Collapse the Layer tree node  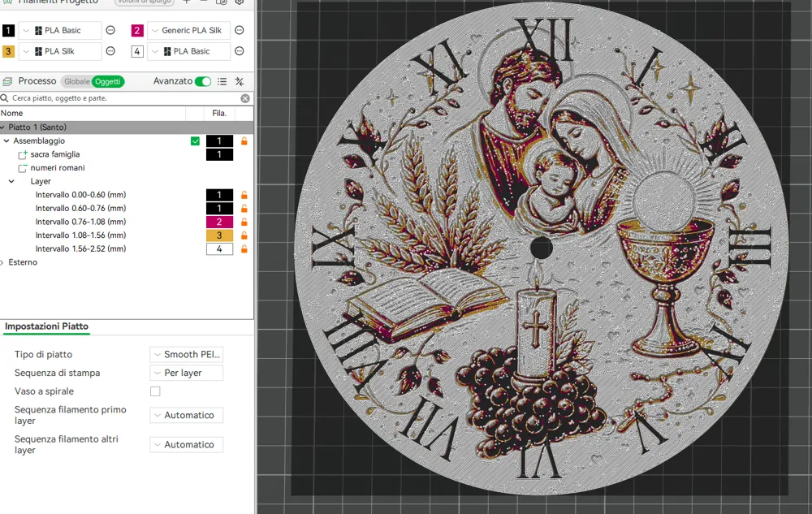[x=11, y=182]
